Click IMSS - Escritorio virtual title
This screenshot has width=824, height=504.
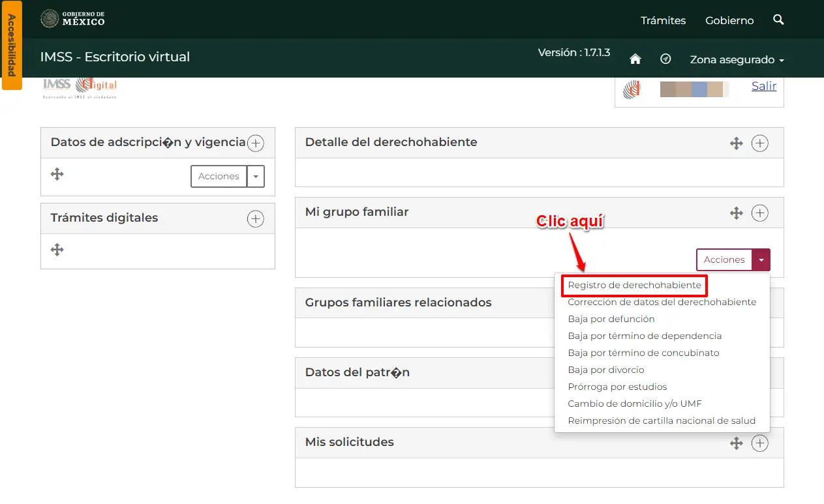point(115,57)
